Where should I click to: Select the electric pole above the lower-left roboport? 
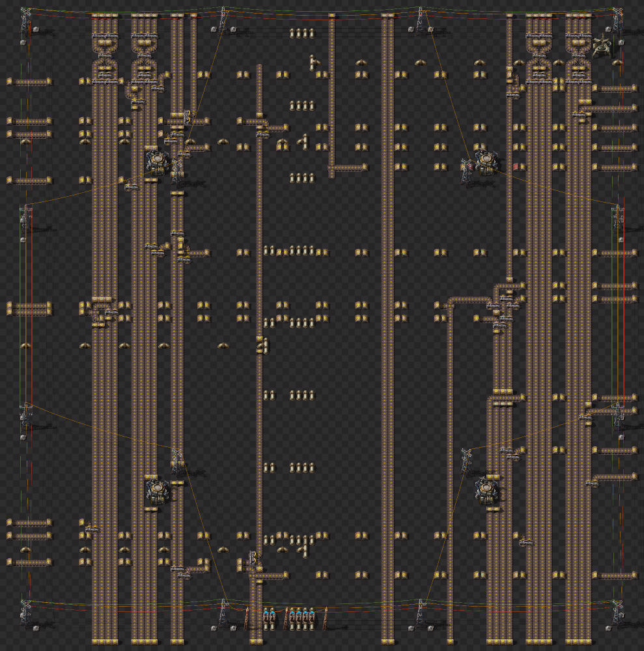(178, 460)
